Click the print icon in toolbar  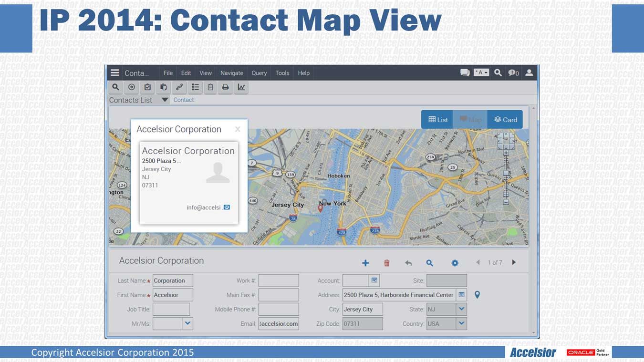225,87
